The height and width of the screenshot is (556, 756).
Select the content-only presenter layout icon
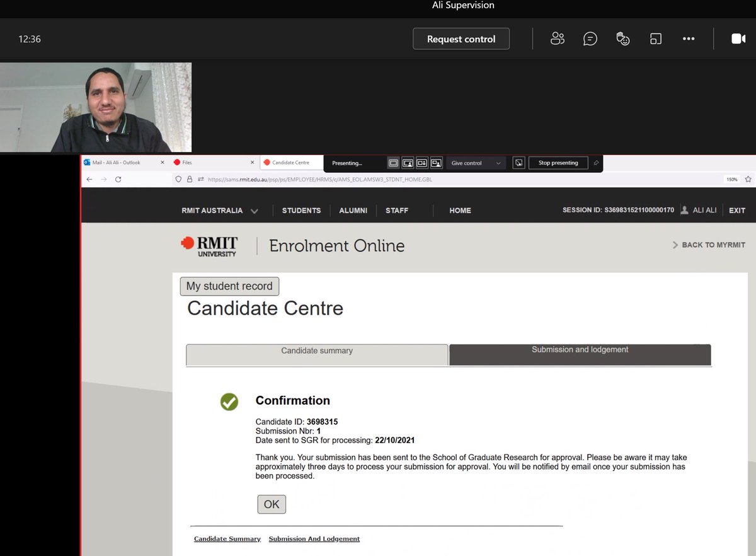tap(393, 163)
